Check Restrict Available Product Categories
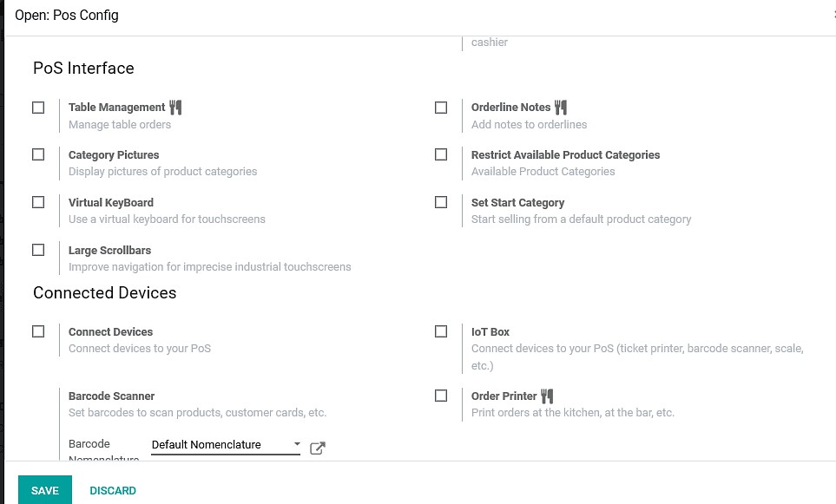836x504 pixels. pyautogui.click(x=441, y=154)
